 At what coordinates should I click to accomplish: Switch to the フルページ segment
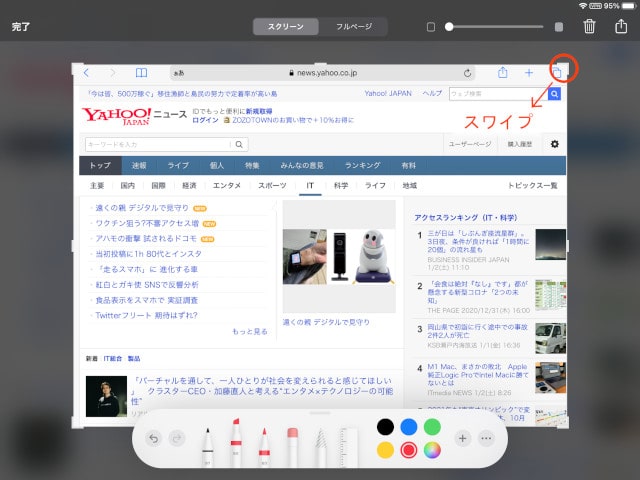point(353,27)
